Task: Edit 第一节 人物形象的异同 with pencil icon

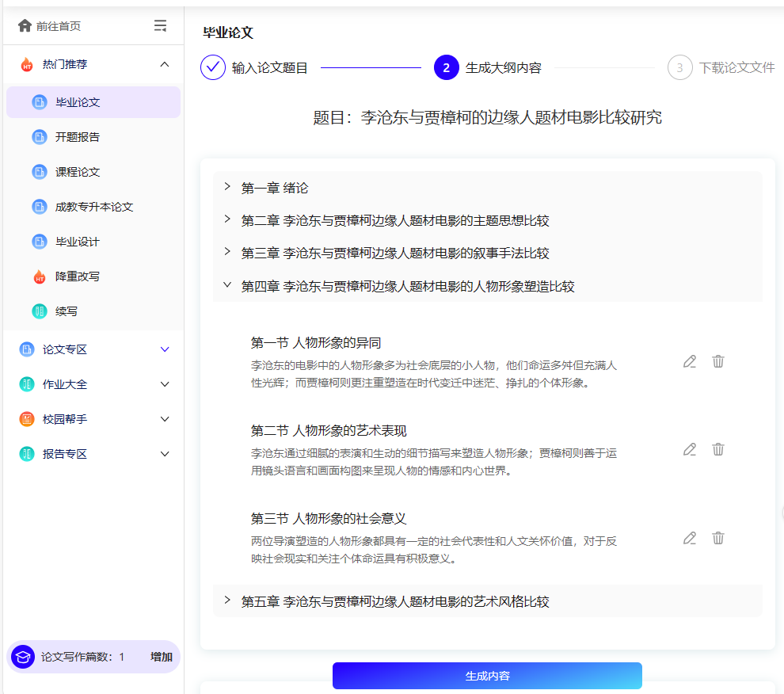Action: point(689,361)
